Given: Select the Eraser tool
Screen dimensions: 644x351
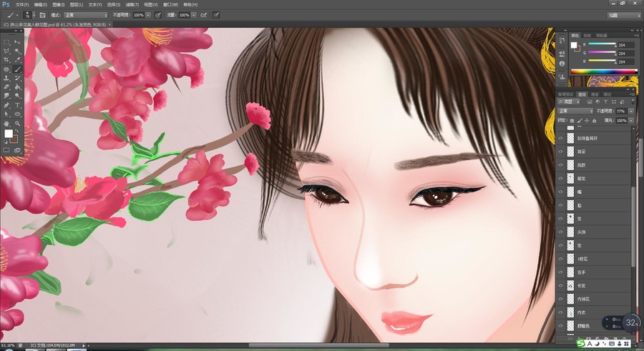Looking at the screenshot, I should point(6,87).
